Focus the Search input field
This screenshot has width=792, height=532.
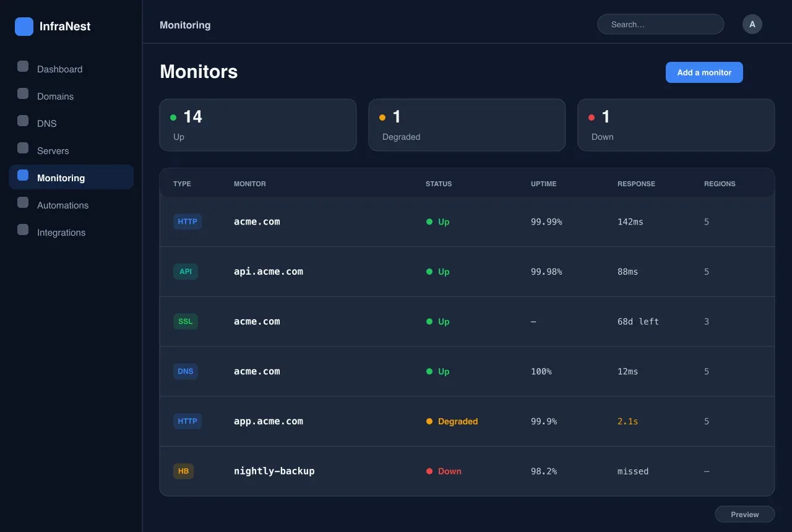coord(661,24)
